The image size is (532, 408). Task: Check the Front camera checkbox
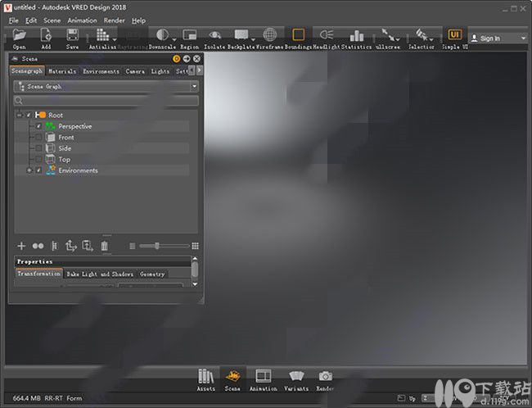coord(38,138)
